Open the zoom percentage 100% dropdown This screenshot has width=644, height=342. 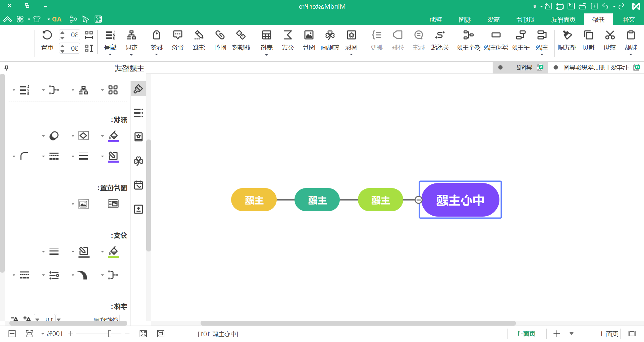[43, 334]
